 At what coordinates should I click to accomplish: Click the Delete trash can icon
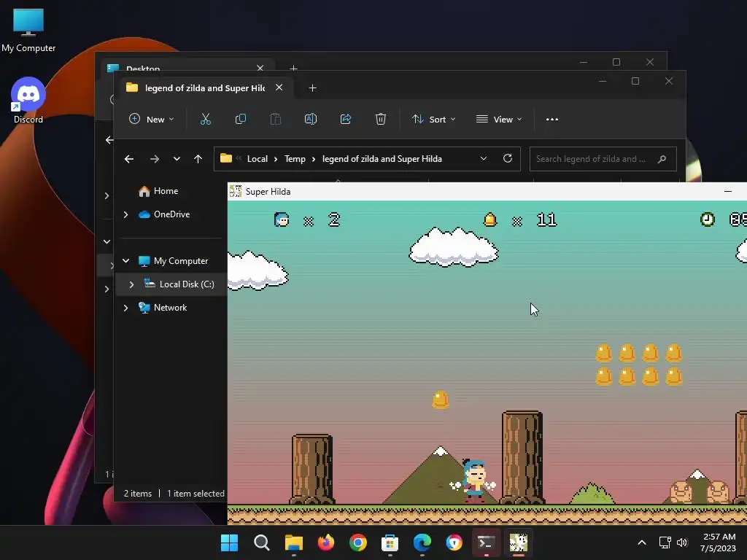[380, 119]
